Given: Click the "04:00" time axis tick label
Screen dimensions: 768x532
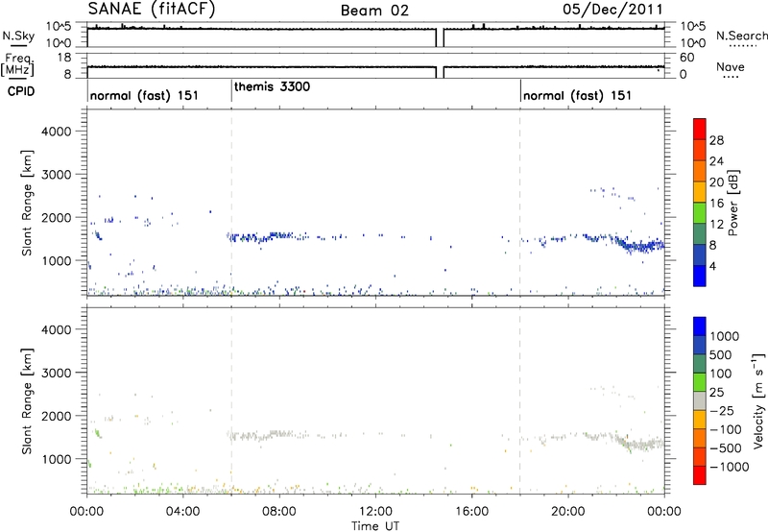Looking at the screenshot, I should click(182, 512).
